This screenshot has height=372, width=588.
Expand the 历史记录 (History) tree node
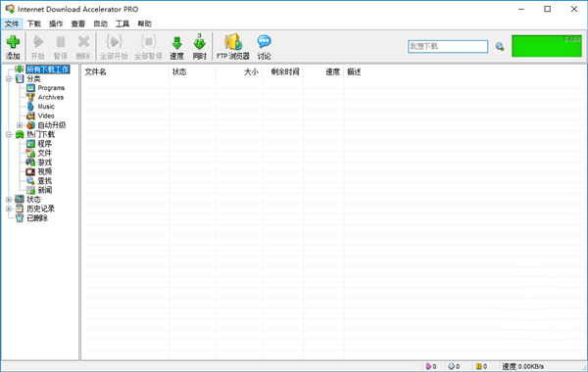tap(8, 209)
